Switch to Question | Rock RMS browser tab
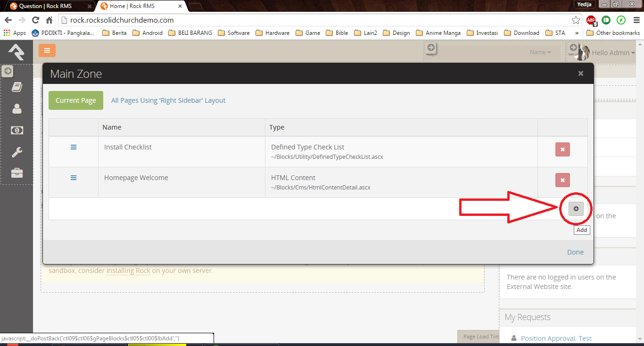Viewport: 644px width, 346px height. point(45,6)
